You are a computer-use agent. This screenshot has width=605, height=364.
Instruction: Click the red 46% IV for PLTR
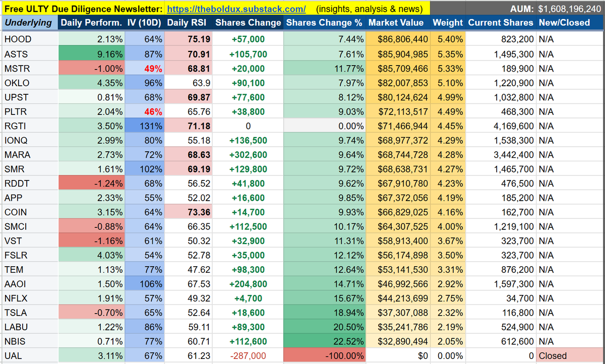click(x=145, y=111)
